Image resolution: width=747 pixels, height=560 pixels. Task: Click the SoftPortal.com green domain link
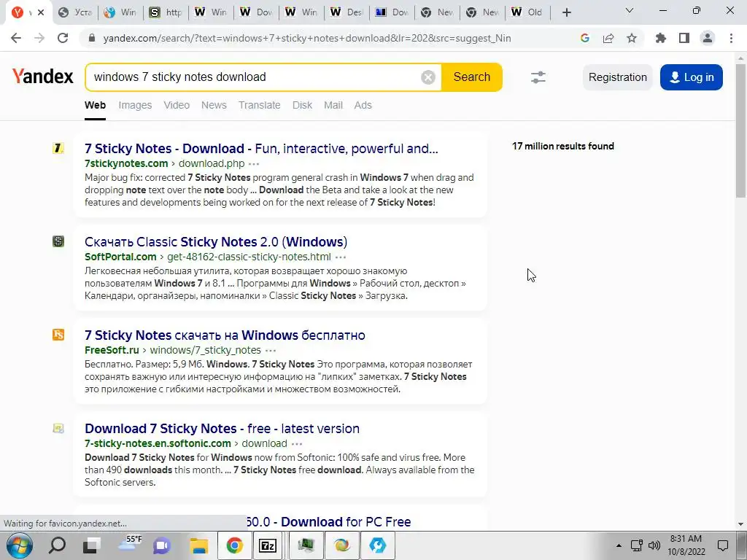pyautogui.click(x=120, y=257)
